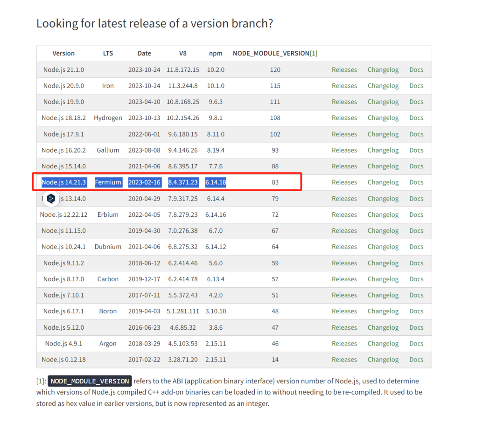This screenshot has width=504, height=423.
Task: Click the module version 120 cell
Action: tap(275, 69)
